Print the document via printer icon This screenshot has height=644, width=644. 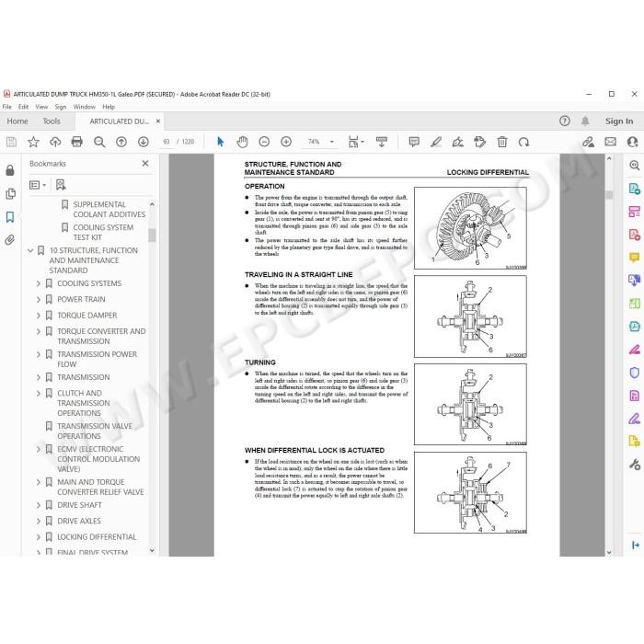(76, 142)
